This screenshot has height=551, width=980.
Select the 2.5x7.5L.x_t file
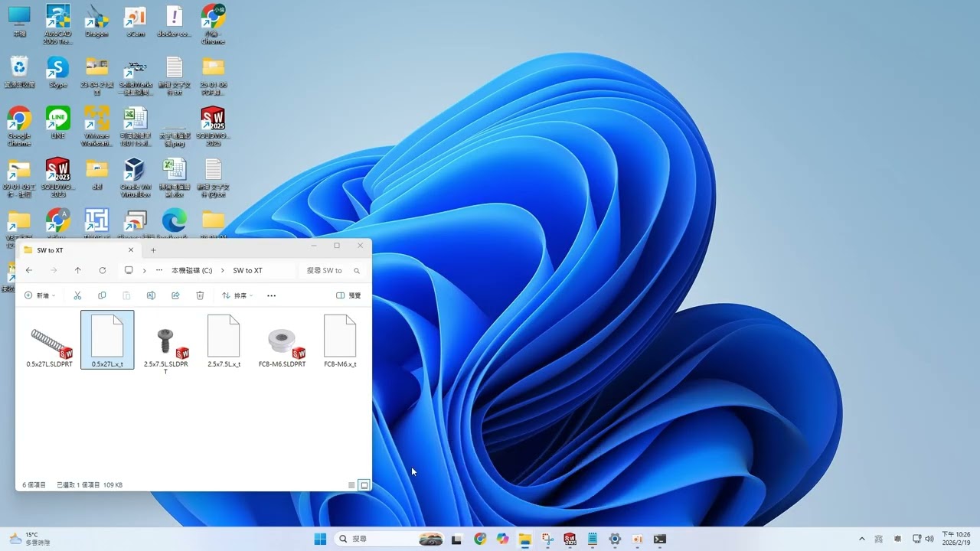click(224, 341)
